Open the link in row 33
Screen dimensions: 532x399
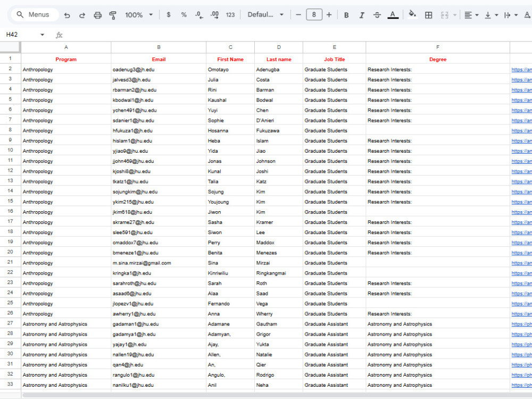pos(521,385)
